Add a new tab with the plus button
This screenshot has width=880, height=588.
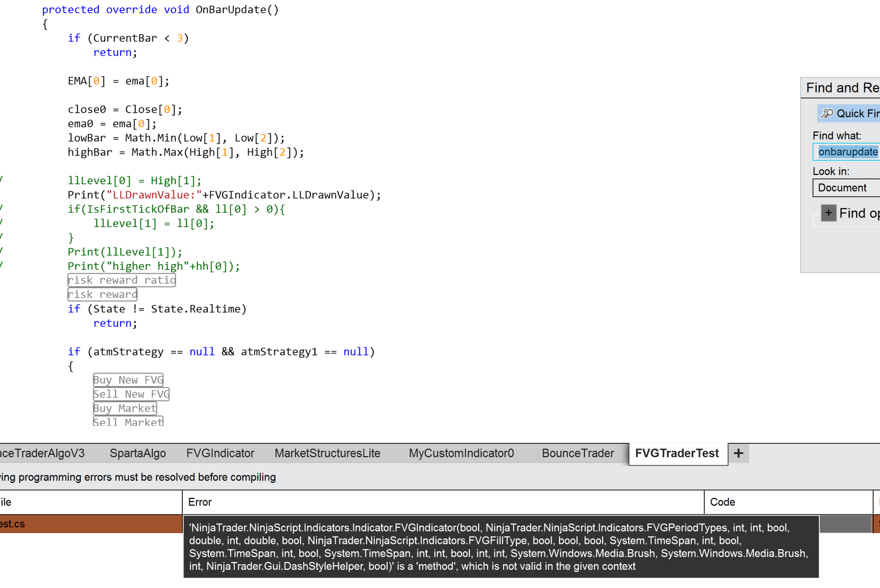(x=738, y=453)
